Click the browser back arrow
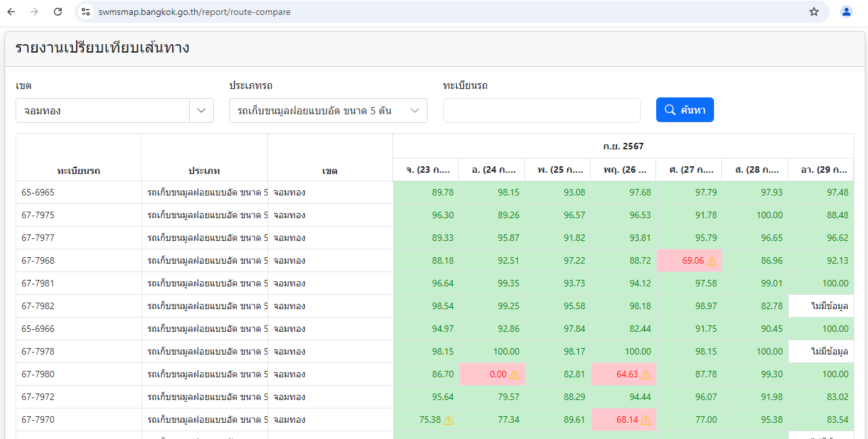The width and height of the screenshot is (868, 439). (11, 12)
